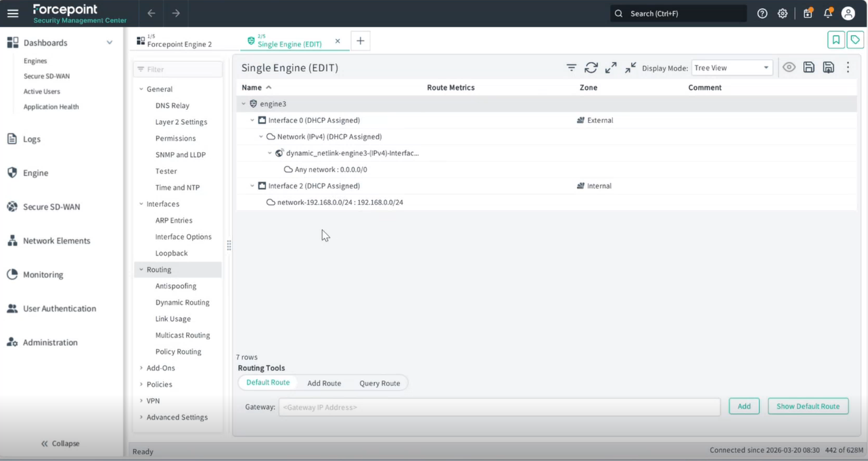This screenshot has height=461, width=868.
Task: Click the settings Filter field
Action: tap(178, 70)
